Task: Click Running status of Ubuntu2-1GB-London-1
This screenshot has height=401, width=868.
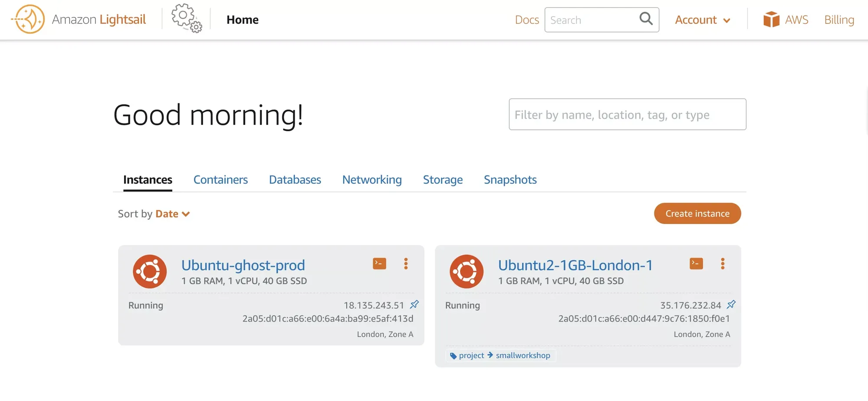Action: click(x=463, y=305)
